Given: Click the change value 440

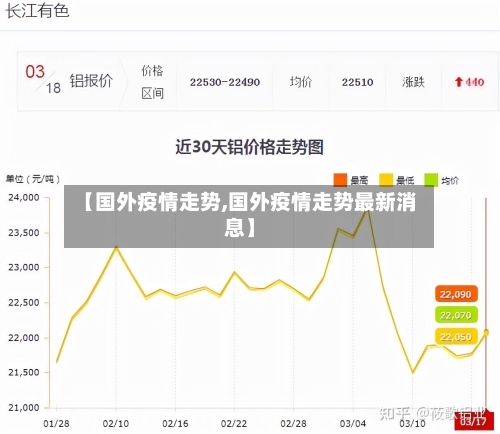Looking at the screenshot, I should point(474,82).
